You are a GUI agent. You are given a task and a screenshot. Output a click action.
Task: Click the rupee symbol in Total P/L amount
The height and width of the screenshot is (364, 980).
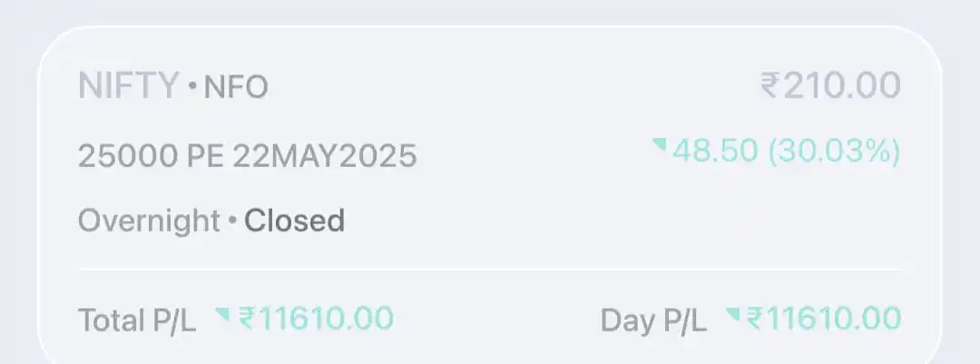(248, 318)
